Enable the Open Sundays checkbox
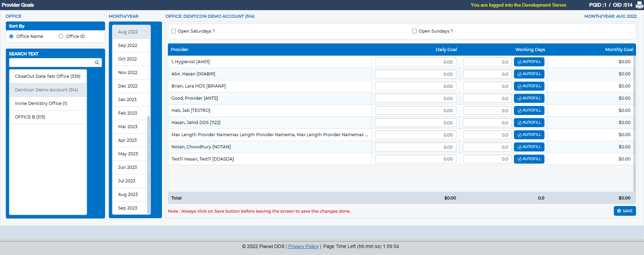 414,31
